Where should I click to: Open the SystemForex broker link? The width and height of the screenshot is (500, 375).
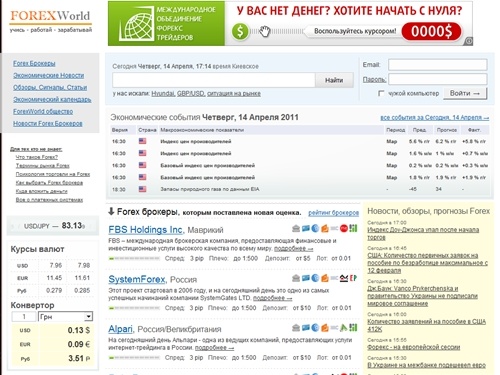click(137, 279)
